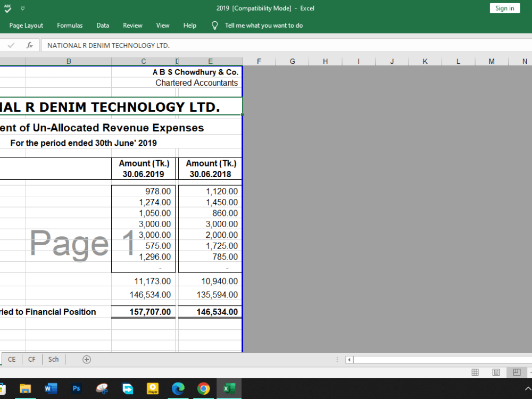
Task: Select column B header
Action: coord(69,61)
